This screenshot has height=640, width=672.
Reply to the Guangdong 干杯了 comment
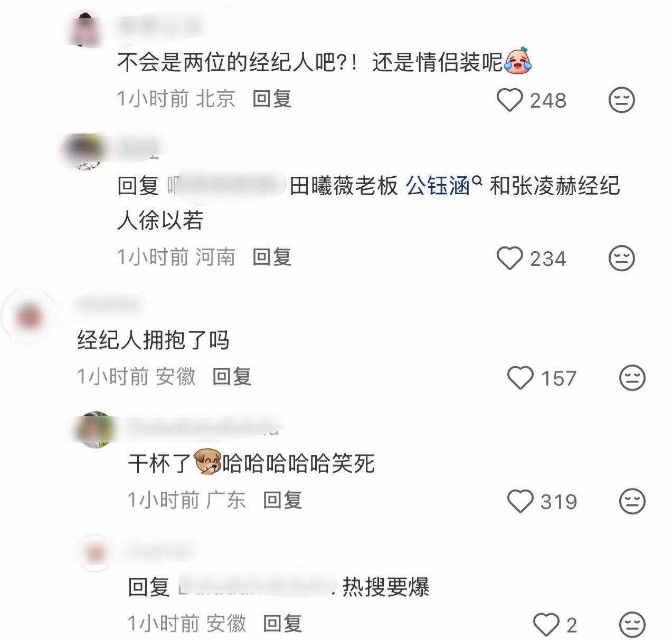point(282,500)
